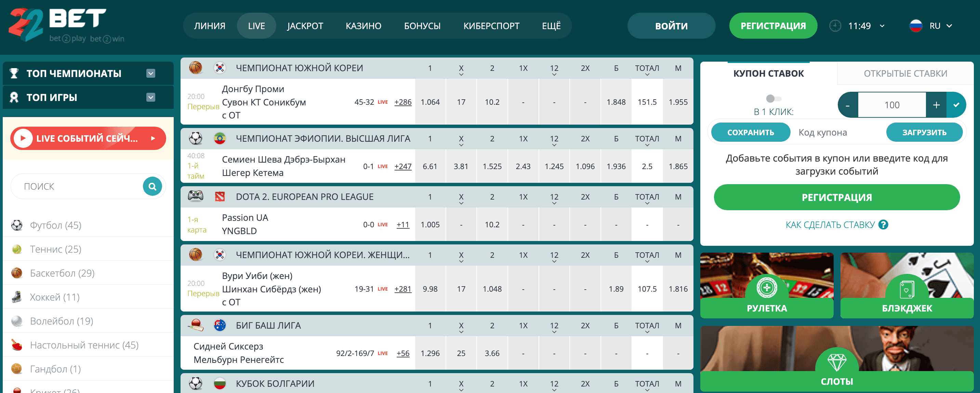Image resolution: width=980 pixels, height=393 pixels.
Task: Click the green coupon-panel Регистрация button
Action: point(837,197)
